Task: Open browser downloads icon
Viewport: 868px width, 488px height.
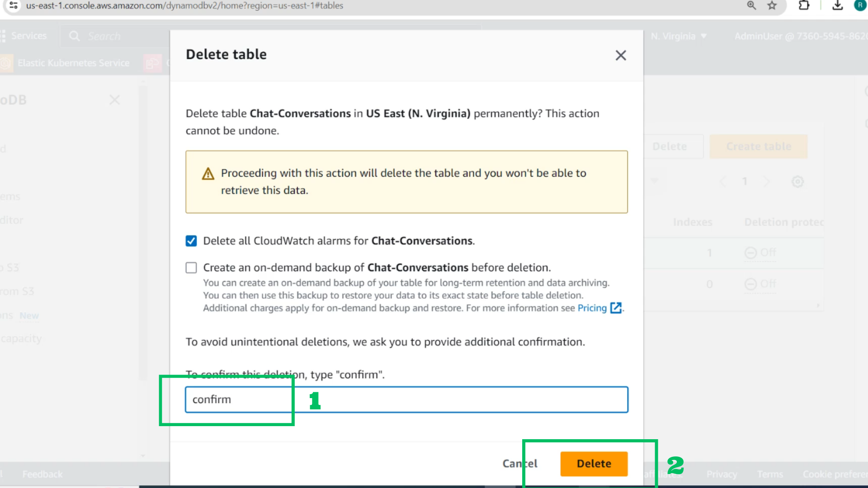Action: coord(837,5)
